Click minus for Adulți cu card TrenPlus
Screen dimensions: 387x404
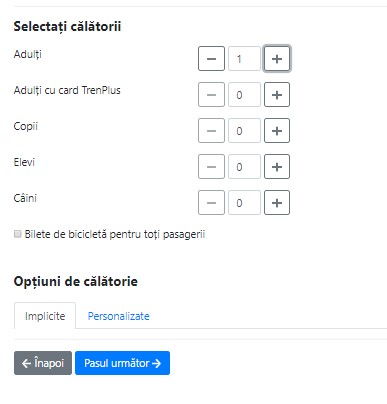tap(211, 95)
